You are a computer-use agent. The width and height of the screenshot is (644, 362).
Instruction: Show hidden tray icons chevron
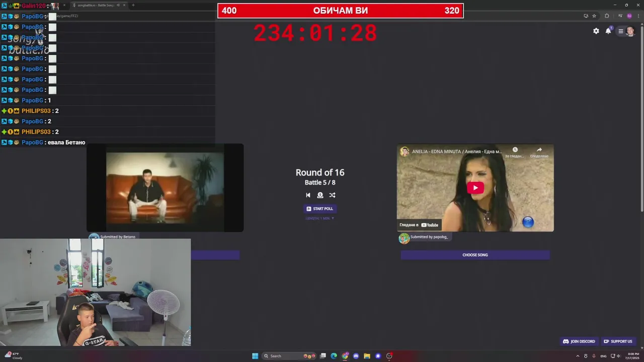click(578, 356)
